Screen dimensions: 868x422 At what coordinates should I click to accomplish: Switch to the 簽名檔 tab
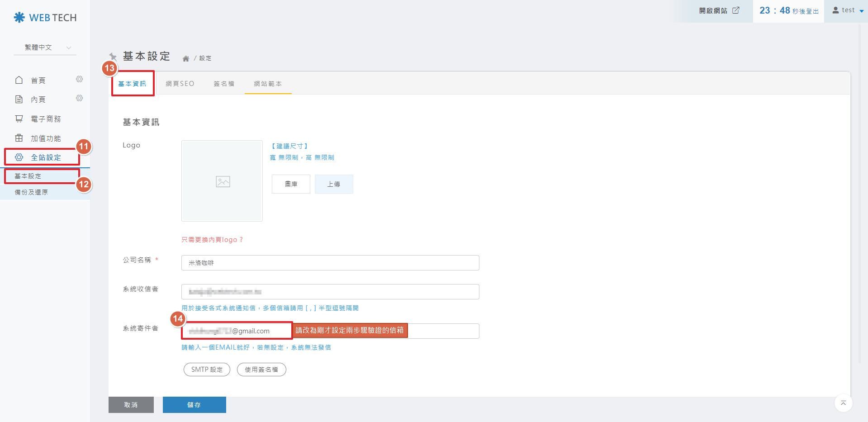coord(224,84)
